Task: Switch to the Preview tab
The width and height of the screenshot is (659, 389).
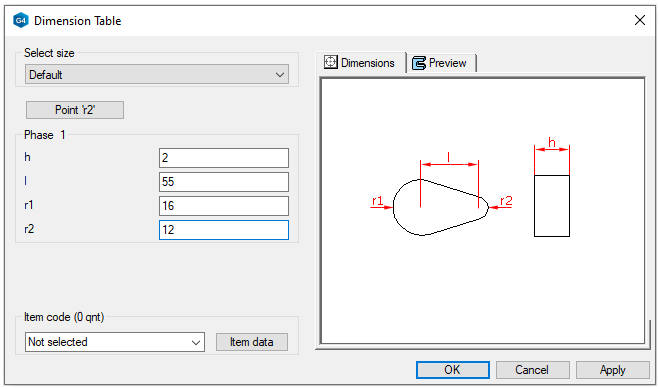Action: tap(441, 63)
